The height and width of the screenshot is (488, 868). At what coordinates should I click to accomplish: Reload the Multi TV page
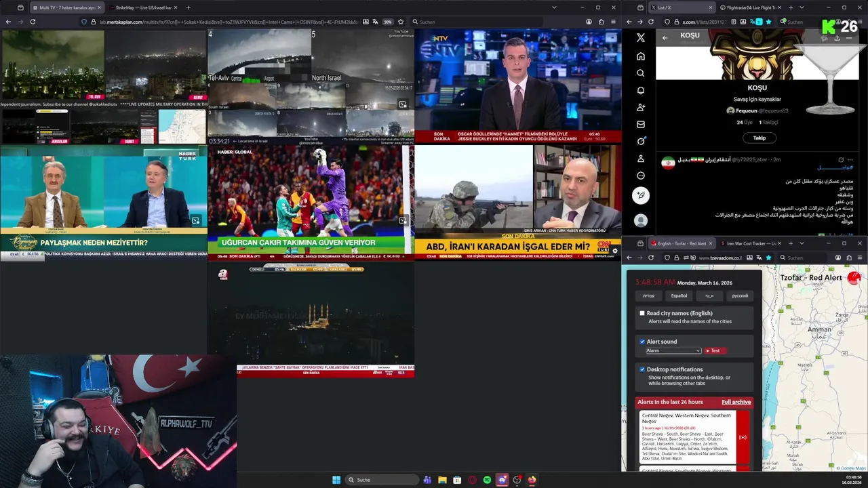[x=33, y=22]
